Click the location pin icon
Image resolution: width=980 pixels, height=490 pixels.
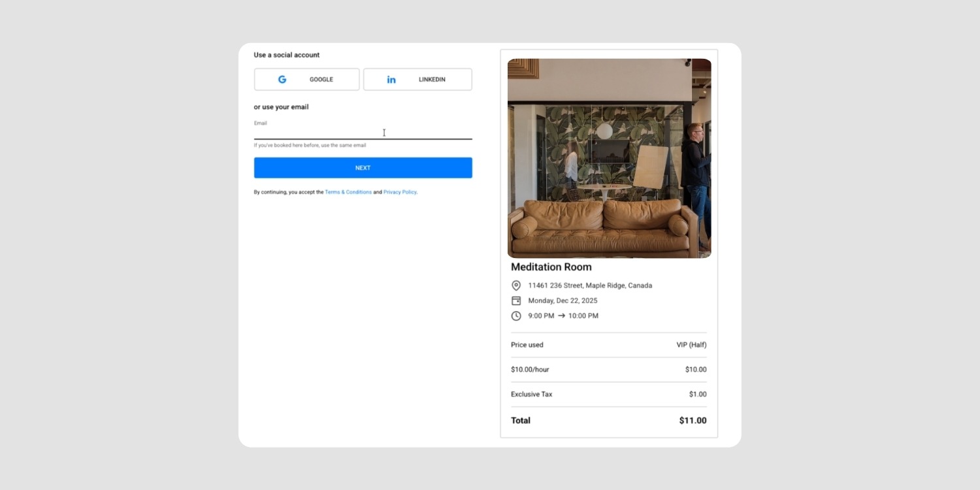[516, 286]
